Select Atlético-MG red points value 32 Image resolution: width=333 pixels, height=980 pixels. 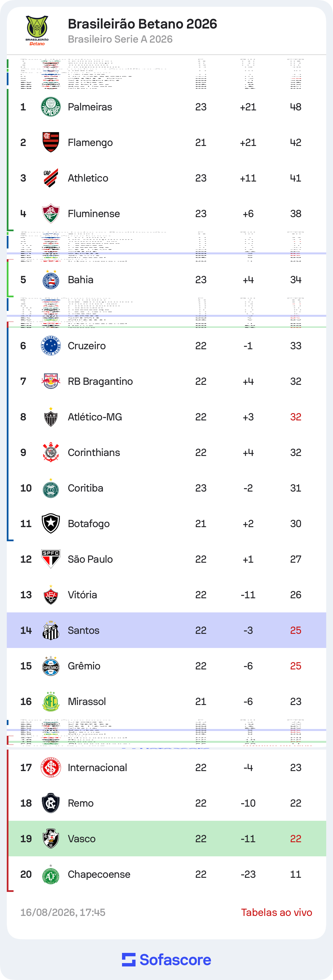296,417
